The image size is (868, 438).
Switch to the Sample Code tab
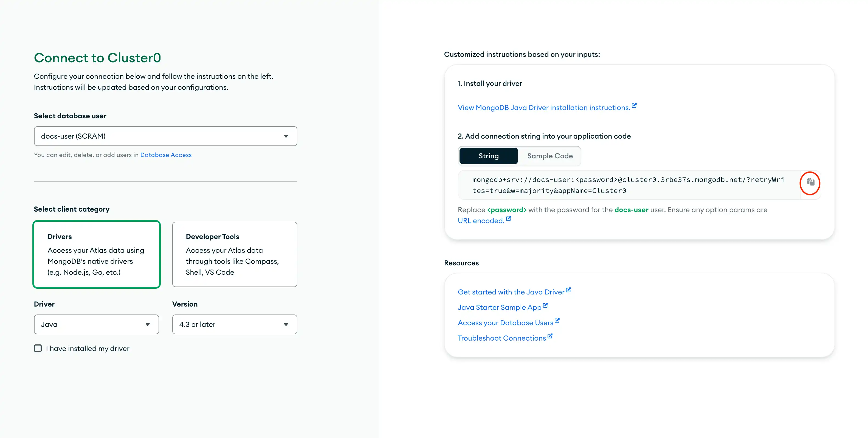pyautogui.click(x=550, y=155)
